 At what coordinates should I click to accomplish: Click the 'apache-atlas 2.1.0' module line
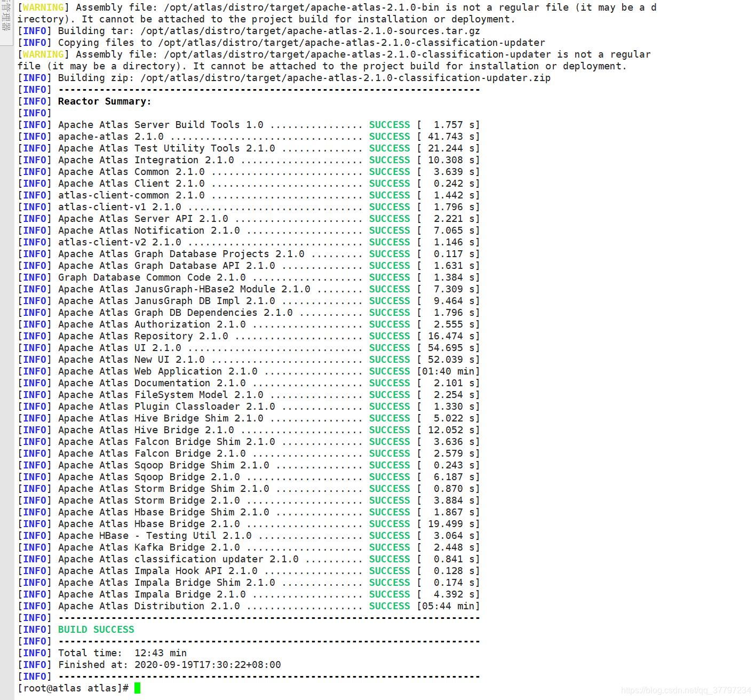(249, 137)
